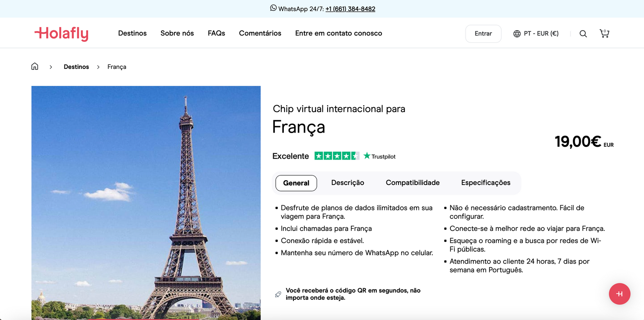The height and width of the screenshot is (320, 644).
Task: Open the shopping cart icon
Action: pyautogui.click(x=604, y=33)
